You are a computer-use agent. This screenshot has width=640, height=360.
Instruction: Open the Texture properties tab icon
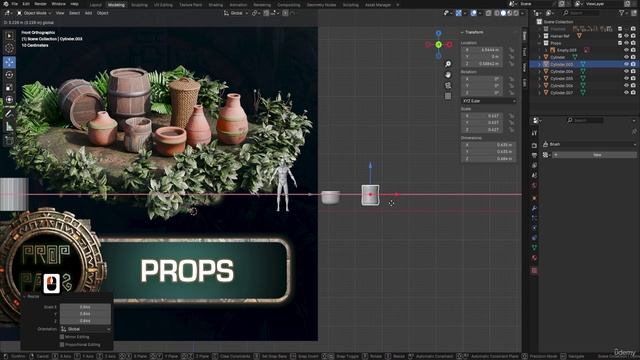(534, 270)
